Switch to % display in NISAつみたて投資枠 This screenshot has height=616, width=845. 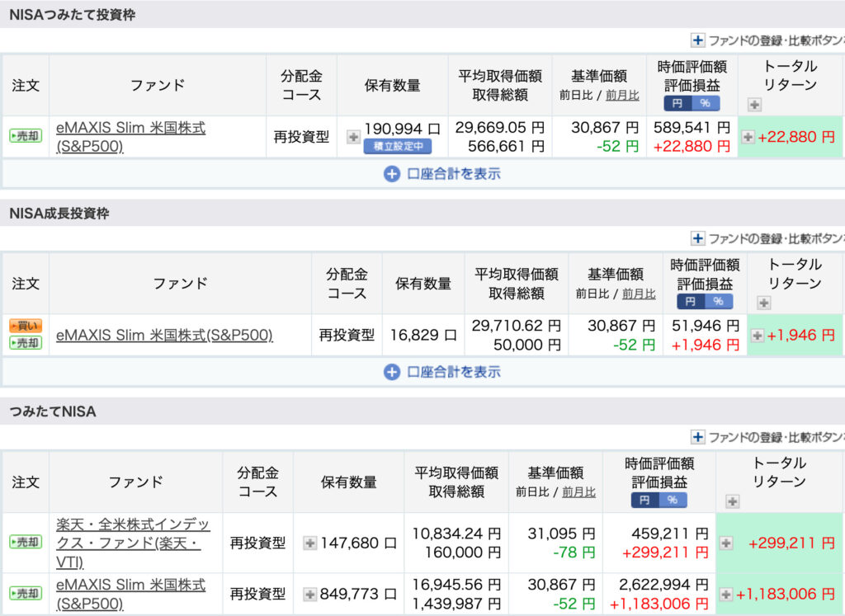click(706, 103)
